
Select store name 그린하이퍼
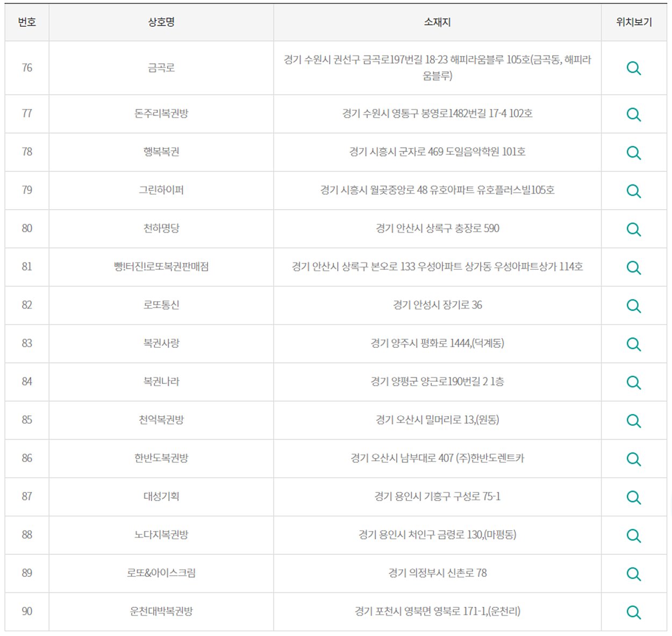point(161,190)
